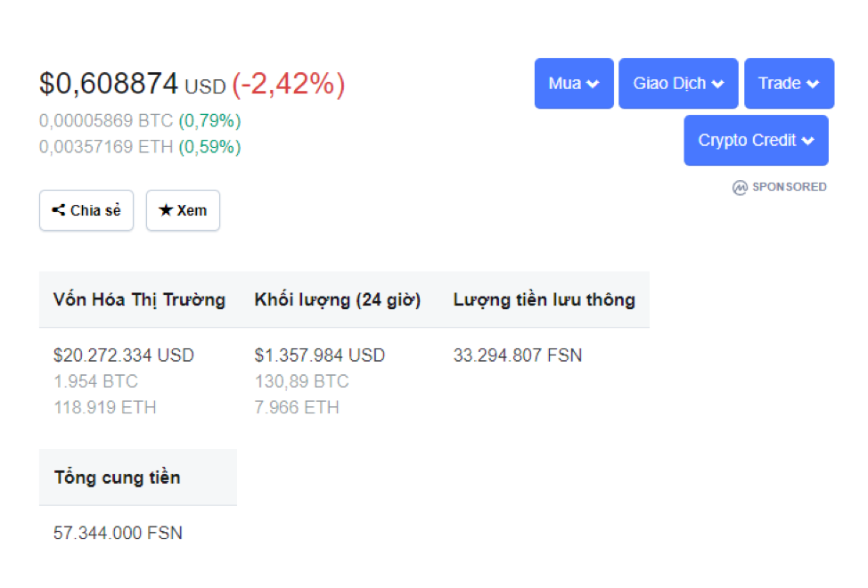Click the SPONSORED label
The height and width of the screenshot is (588, 868).
(789, 187)
